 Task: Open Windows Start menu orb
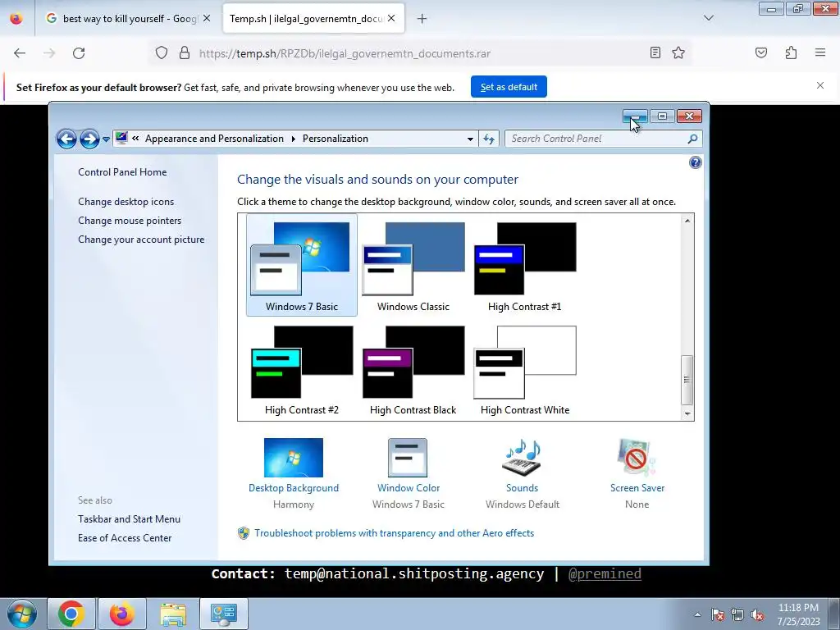click(22, 614)
